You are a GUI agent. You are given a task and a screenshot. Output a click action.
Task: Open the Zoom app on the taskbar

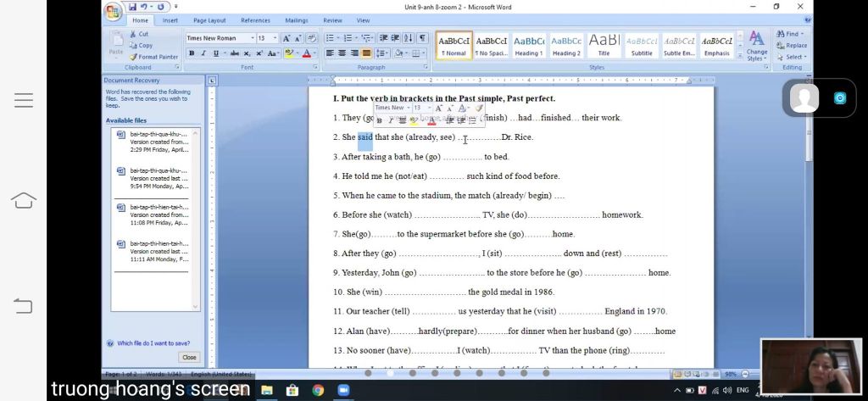(343, 391)
